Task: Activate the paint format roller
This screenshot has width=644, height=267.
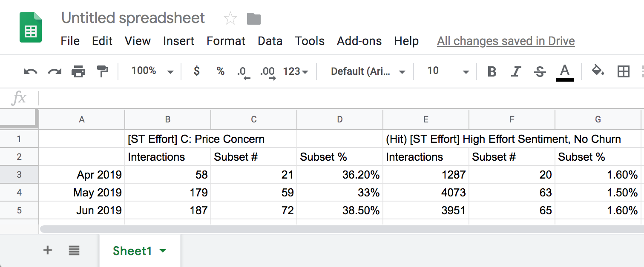Action: [103, 71]
